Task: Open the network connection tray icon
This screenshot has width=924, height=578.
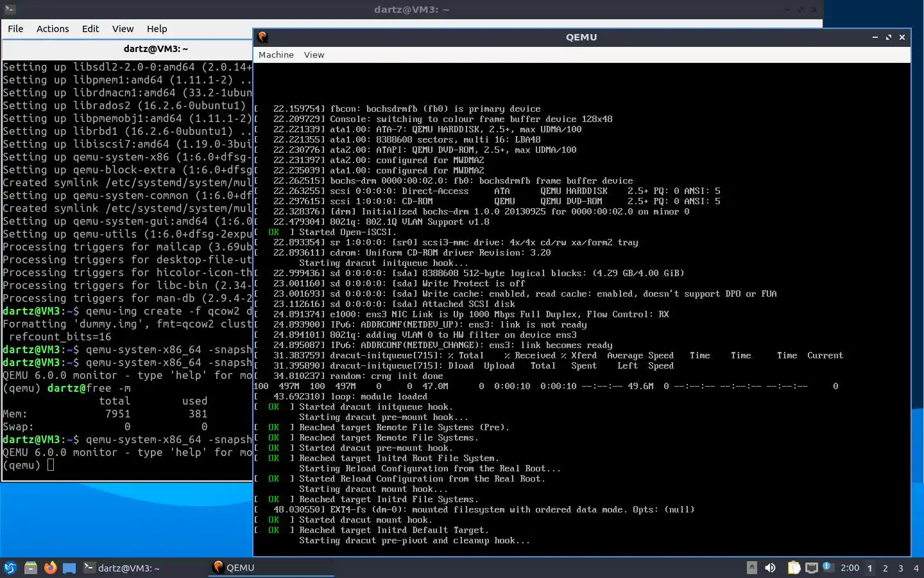Action: pos(812,568)
